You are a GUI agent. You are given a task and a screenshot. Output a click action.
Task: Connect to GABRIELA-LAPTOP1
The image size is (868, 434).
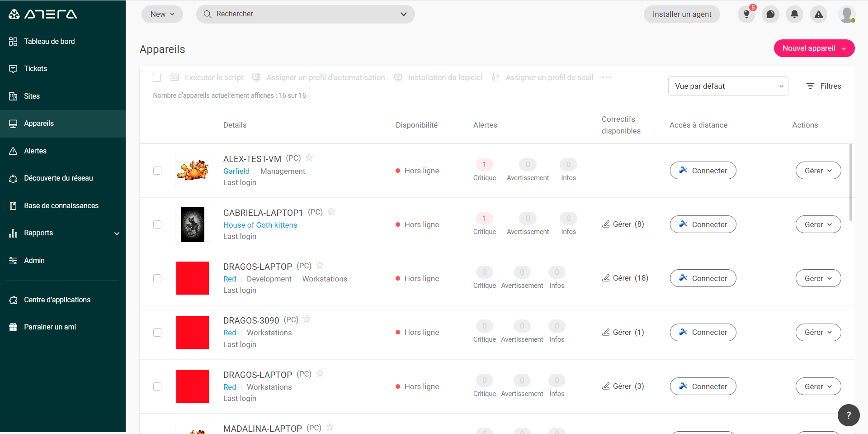(703, 224)
